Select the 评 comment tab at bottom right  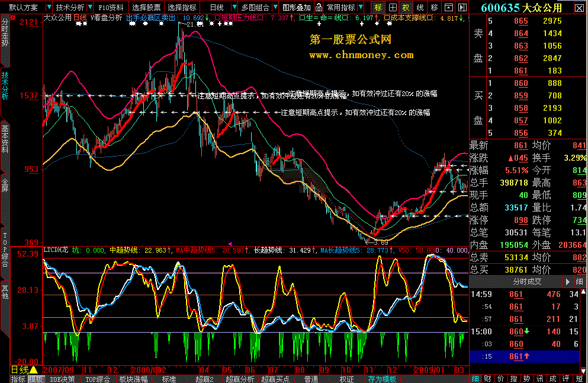[x=565, y=378]
